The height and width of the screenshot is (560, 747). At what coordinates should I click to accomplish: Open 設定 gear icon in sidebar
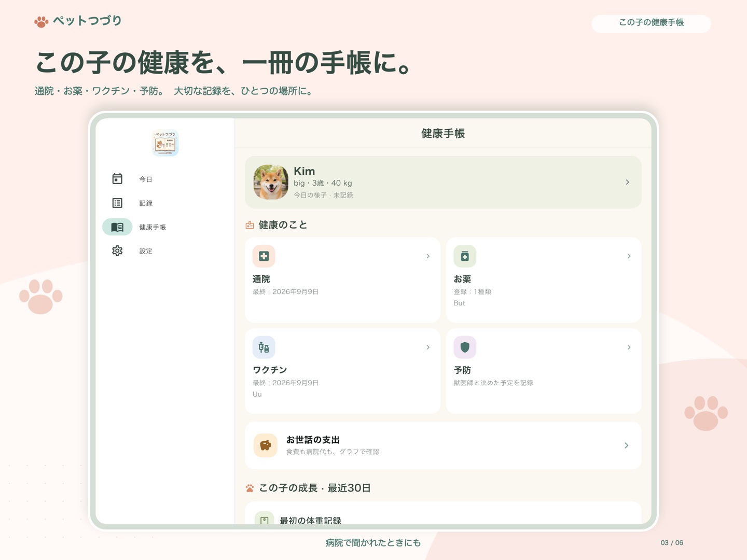tap(117, 250)
